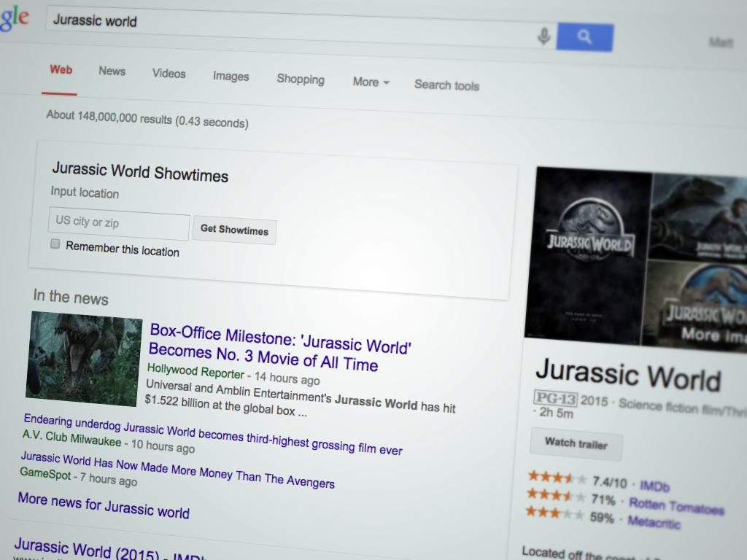Click GameSpot source text
This screenshot has width=747, height=560.
[45, 473]
